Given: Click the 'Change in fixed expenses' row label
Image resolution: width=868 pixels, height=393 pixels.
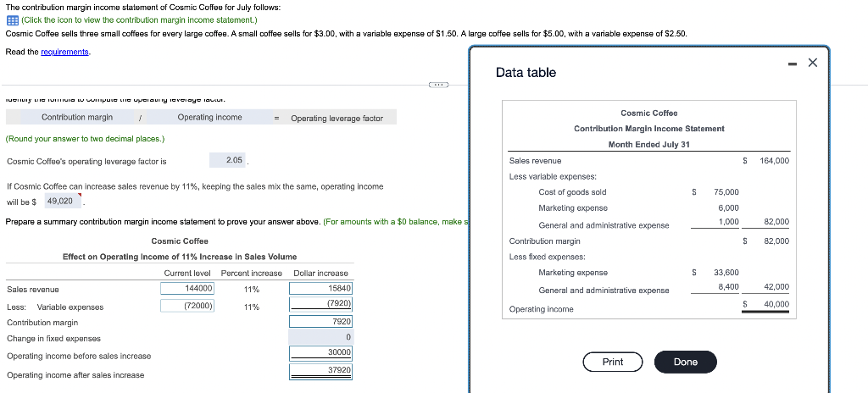Looking at the screenshot, I should tap(53, 338).
